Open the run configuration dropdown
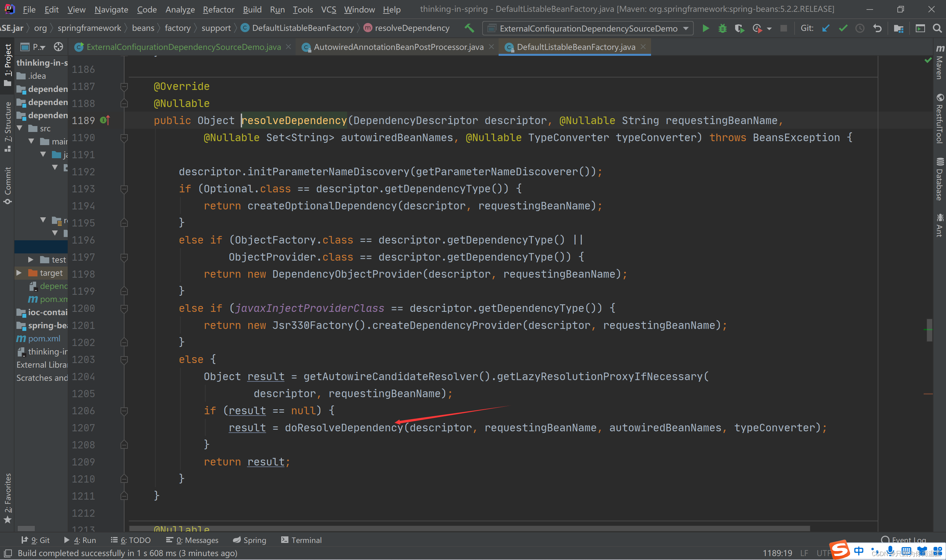The height and width of the screenshot is (560, 946). pyautogui.click(x=588, y=28)
